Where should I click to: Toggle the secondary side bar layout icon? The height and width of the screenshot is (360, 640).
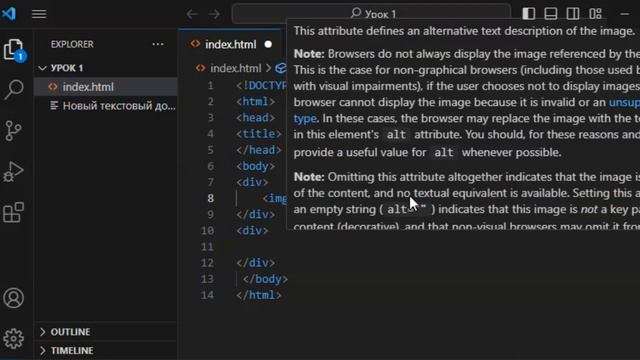(x=573, y=14)
